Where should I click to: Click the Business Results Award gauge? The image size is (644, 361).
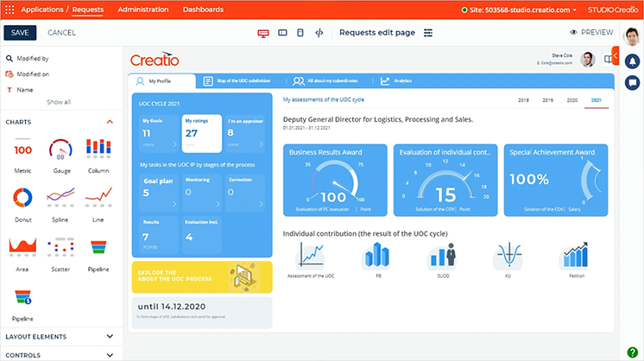click(335, 180)
